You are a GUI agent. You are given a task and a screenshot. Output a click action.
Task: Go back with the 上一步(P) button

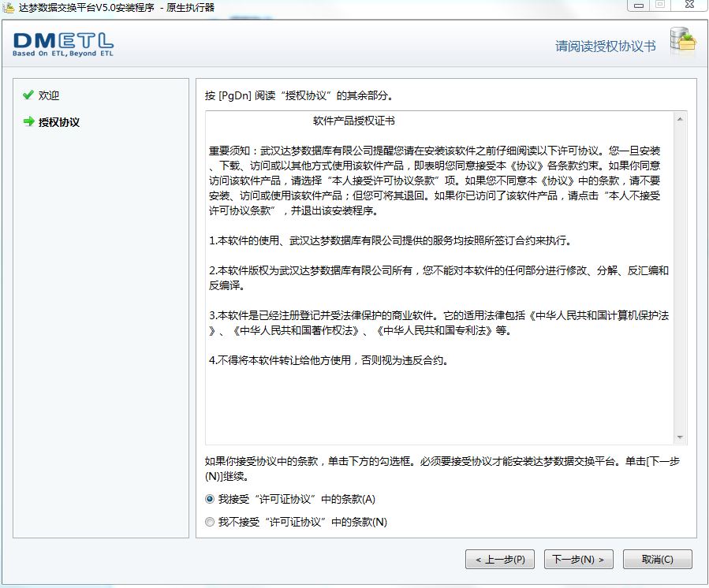(500, 560)
